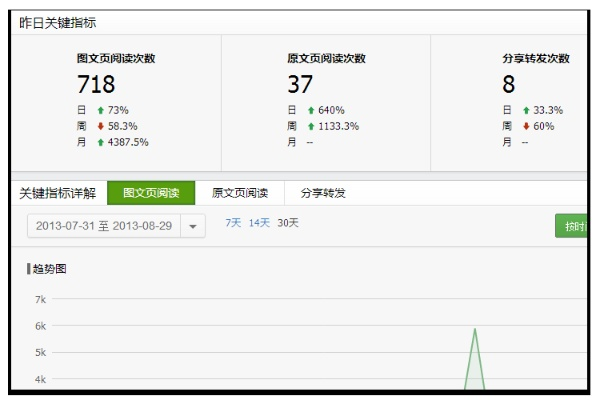This screenshot has height=400, width=600.
Task: Click the green up arrow beside 640%
Action: 311,110
